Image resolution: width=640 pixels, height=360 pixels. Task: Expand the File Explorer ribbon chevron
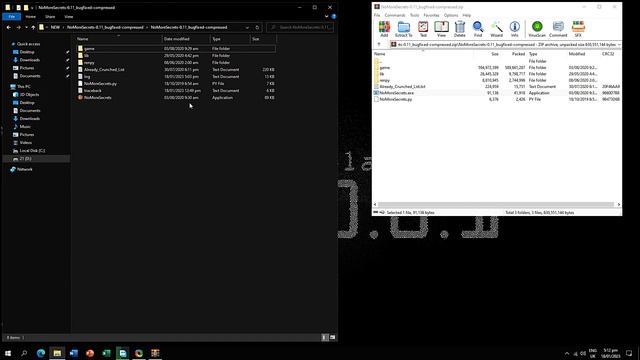(327, 16)
